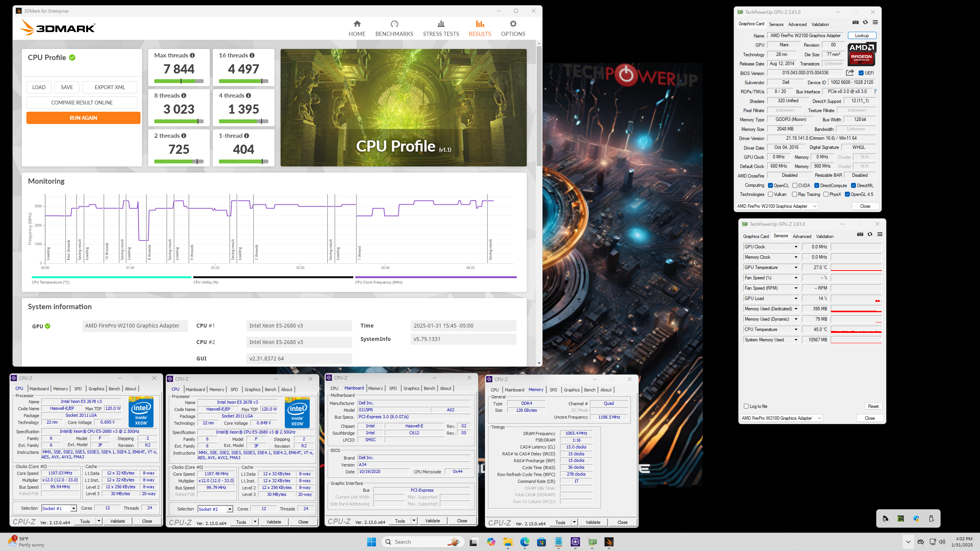This screenshot has width=980, height=551.
Task: Open the Socket #1 selection dropdown in CPU-Z
Action: coord(59,508)
